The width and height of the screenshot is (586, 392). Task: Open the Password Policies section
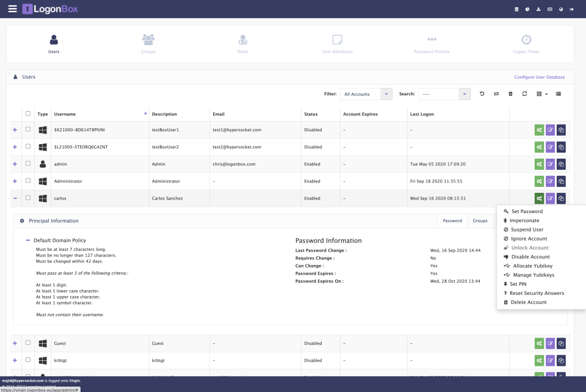point(432,44)
